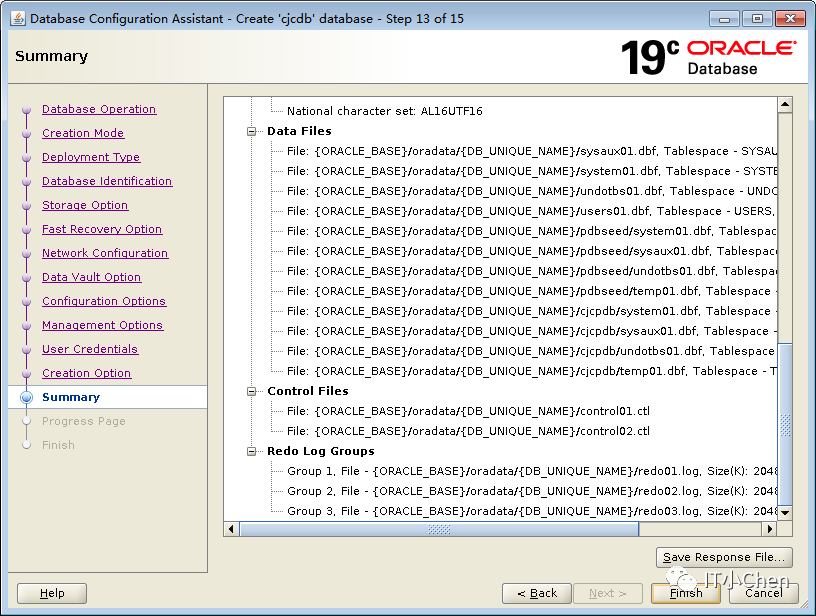
Task: Go to Fast Recovery Option step
Action: [x=102, y=229]
